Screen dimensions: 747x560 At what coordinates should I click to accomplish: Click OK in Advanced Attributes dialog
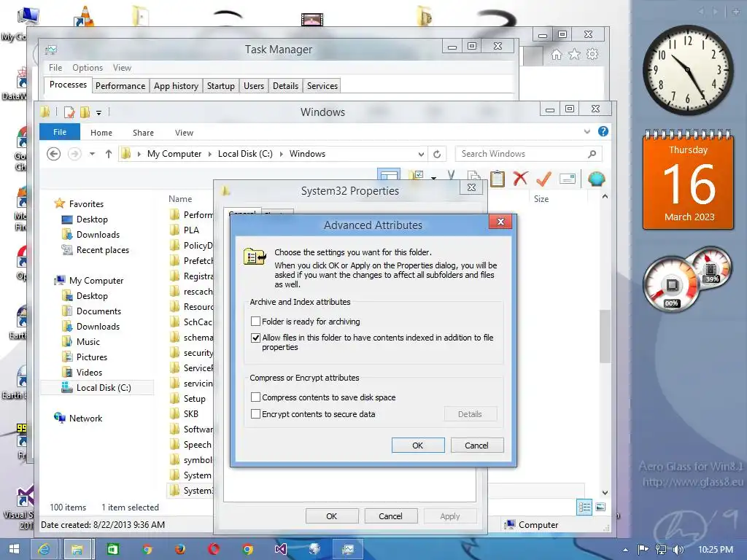pyautogui.click(x=418, y=446)
